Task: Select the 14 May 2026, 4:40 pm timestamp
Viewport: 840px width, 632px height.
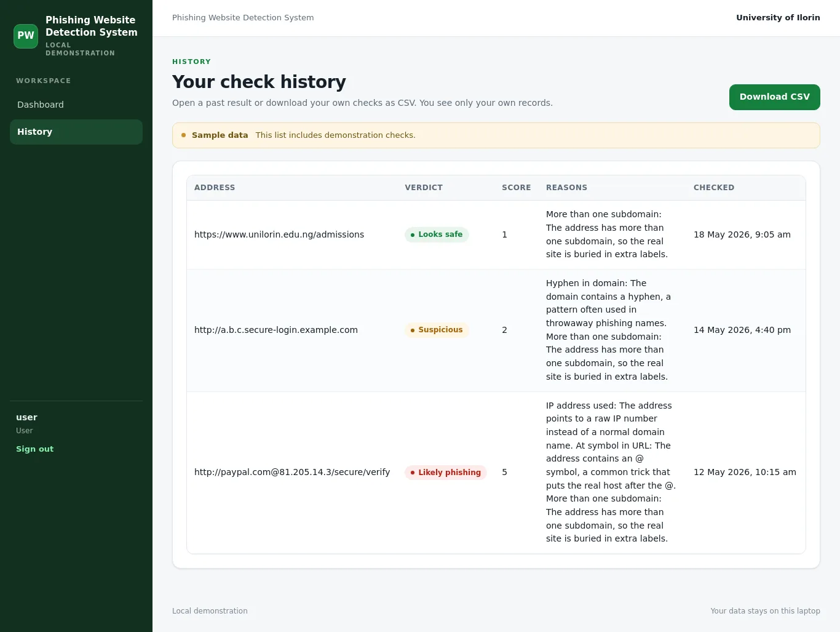Action: [742, 330]
